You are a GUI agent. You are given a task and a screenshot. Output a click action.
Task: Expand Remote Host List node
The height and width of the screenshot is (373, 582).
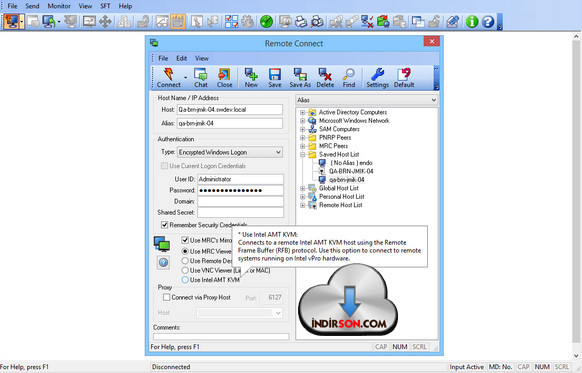click(x=303, y=205)
